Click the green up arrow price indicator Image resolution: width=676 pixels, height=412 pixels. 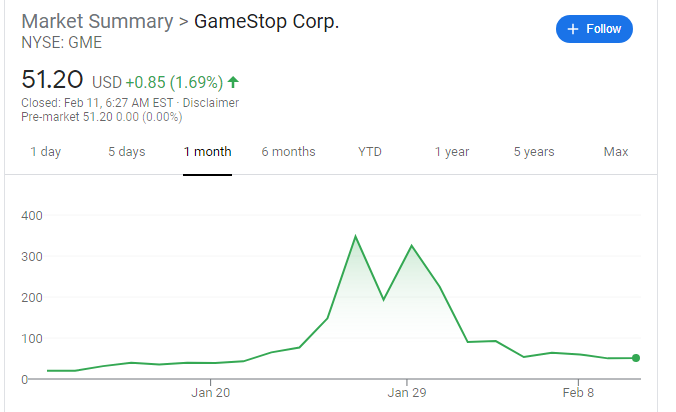coord(233,82)
